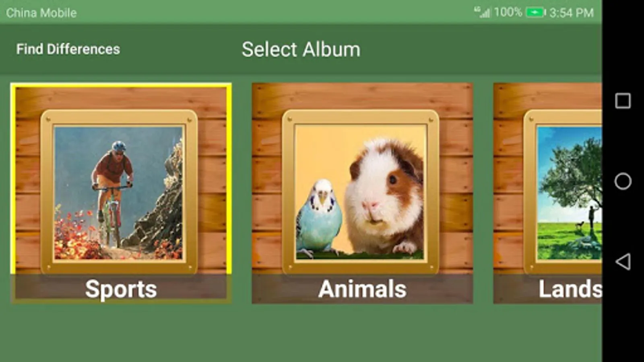The height and width of the screenshot is (362, 644).
Task: Tap the battery icon in status bar
Action: click(536, 12)
